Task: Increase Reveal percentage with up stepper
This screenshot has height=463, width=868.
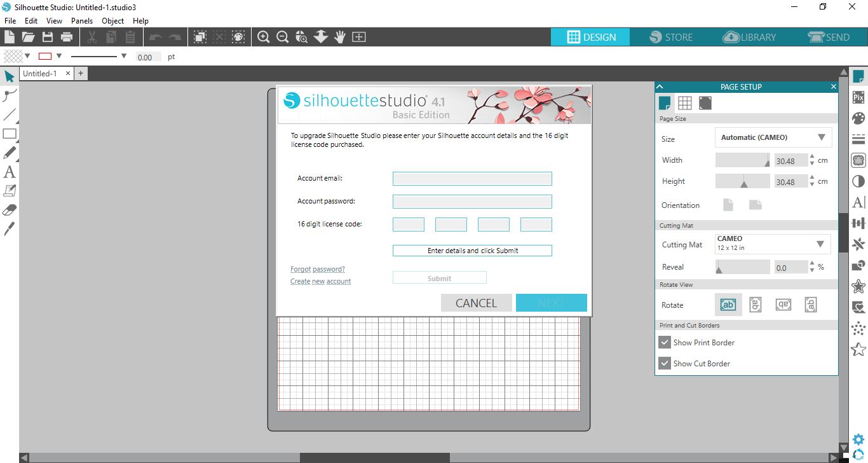Action: [x=812, y=264]
